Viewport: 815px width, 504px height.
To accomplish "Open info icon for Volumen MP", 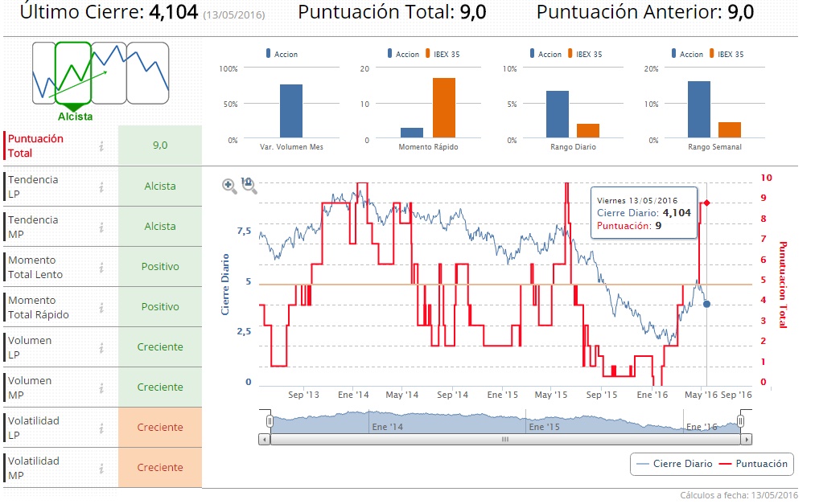I will click(101, 388).
